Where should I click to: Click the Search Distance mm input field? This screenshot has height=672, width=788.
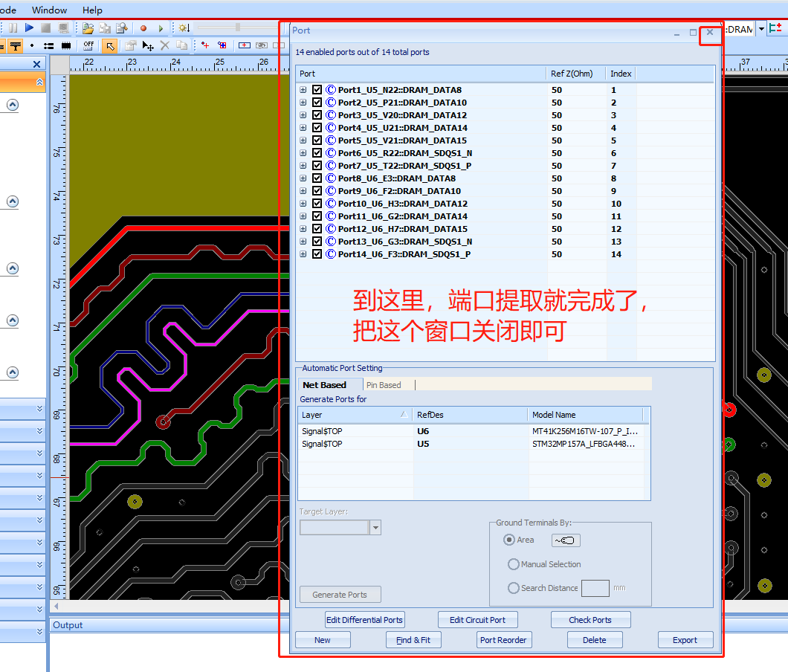click(x=595, y=588)
